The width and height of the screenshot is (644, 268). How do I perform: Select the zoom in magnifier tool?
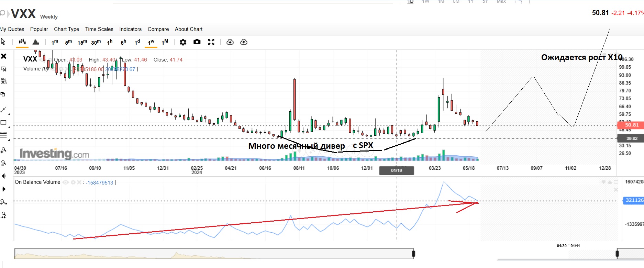(4, 150)
